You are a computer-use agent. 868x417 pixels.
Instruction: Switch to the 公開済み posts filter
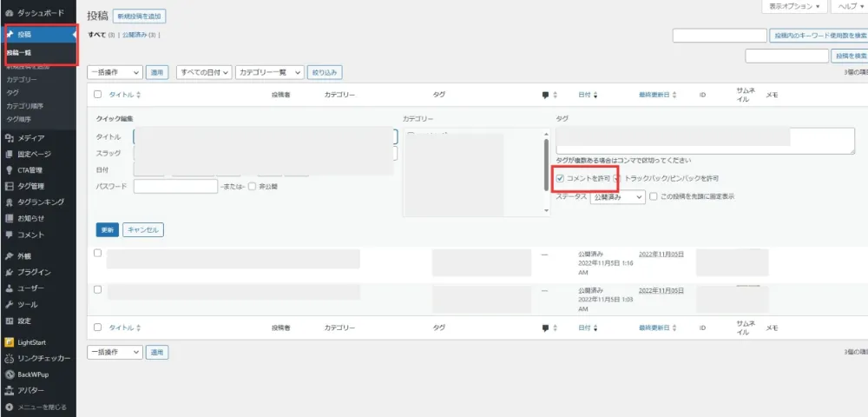[135, 35]
